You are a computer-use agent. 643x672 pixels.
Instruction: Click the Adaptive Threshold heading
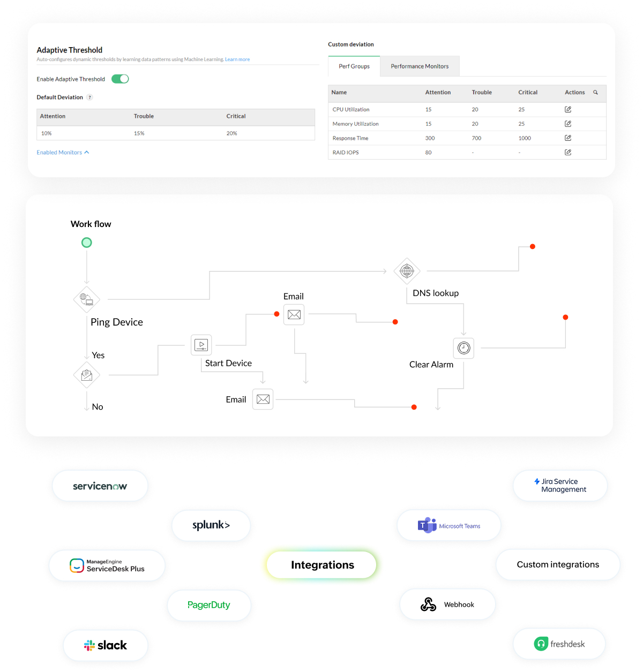pos(70,50)
